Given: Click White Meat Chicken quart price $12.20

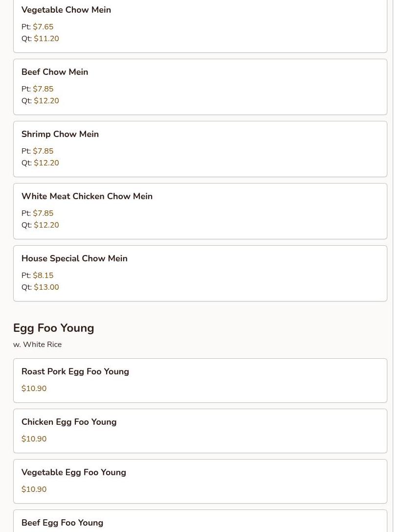Looking at the screenshot, I should [46, 225].
